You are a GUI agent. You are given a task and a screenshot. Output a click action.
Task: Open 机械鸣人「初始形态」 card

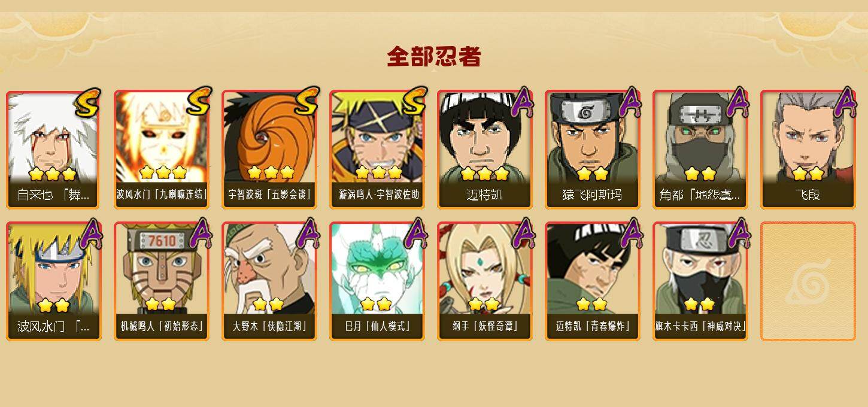[x=162, y=281]
